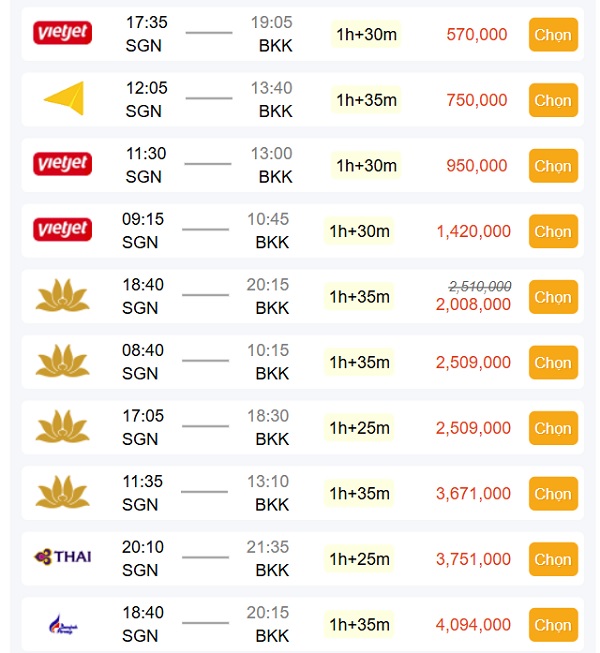
Task: Click the Vietjet logo on the 11:30 flight
Action: [x=63, y=165]
